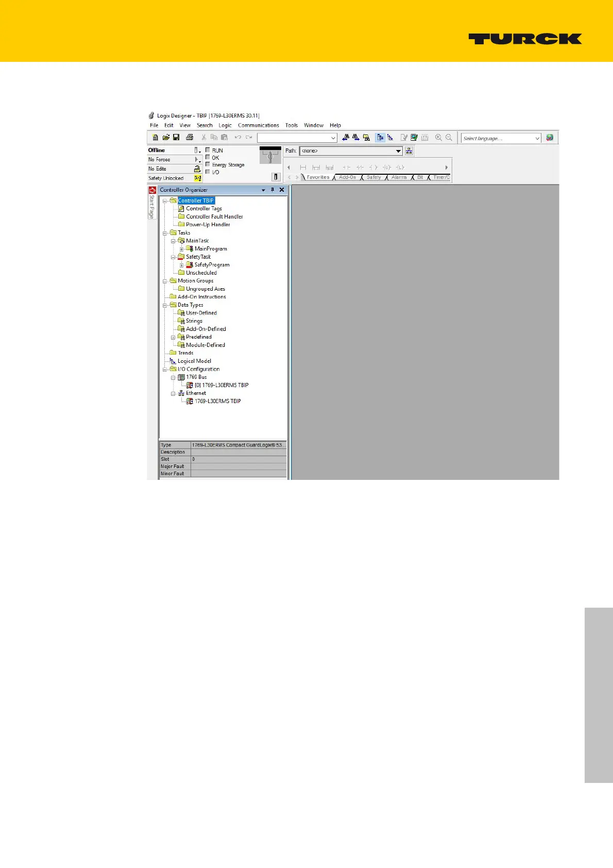The width and height of the screenshot is (613, 868).
Task: Click the Zoom Out magnifier icon
Action: tap(449, 138)
